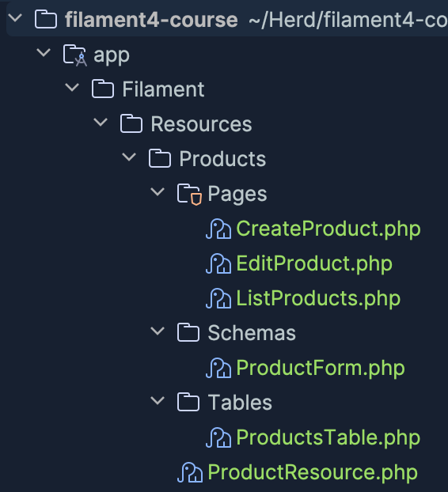448x492 pixels.
Task: Click the PHP elephant icon next to EditProduct.php
Action: pos(218,264)
